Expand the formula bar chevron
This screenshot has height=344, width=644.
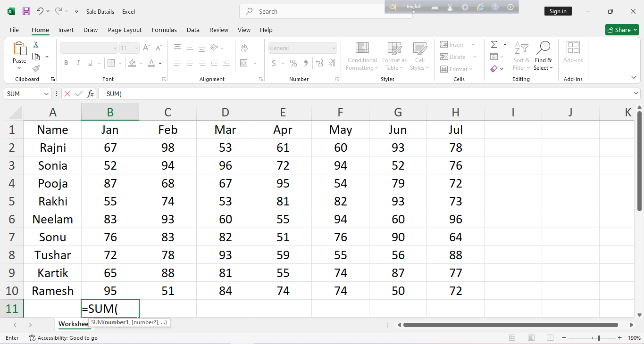coord(636,93)
